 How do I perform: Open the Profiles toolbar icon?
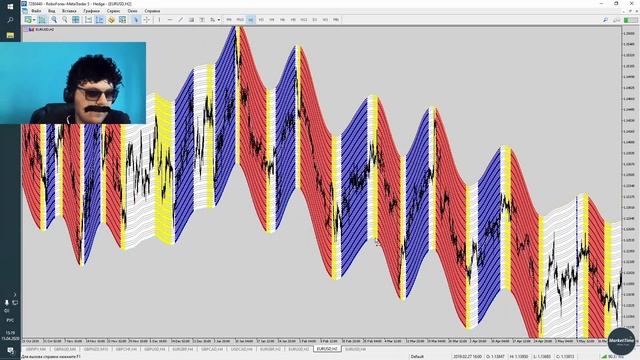[42, 20]
